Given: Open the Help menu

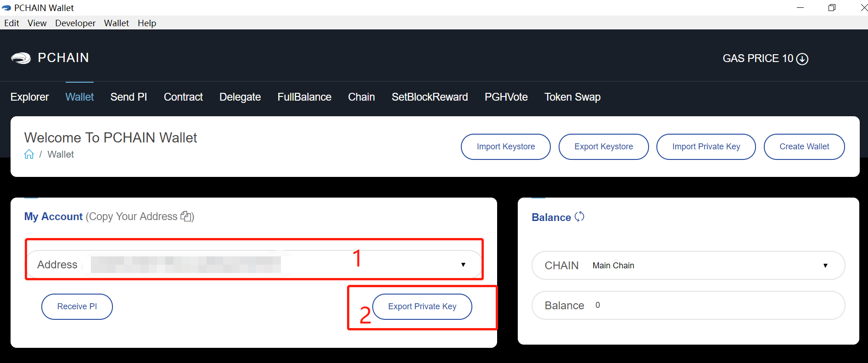Looking at the screenshot, I should pyautogui.click(x=147, y=23).
